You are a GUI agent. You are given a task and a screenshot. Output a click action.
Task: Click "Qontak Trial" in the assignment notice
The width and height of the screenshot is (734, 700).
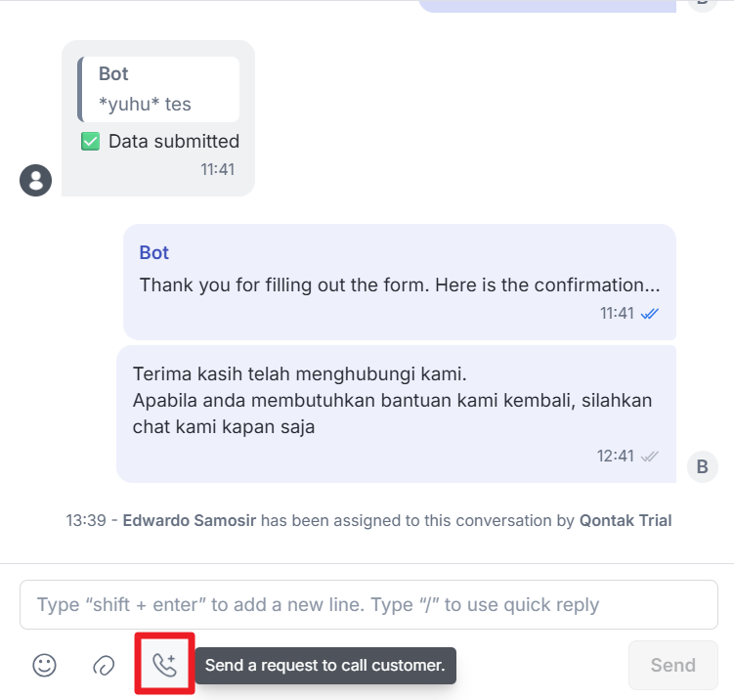626,521
